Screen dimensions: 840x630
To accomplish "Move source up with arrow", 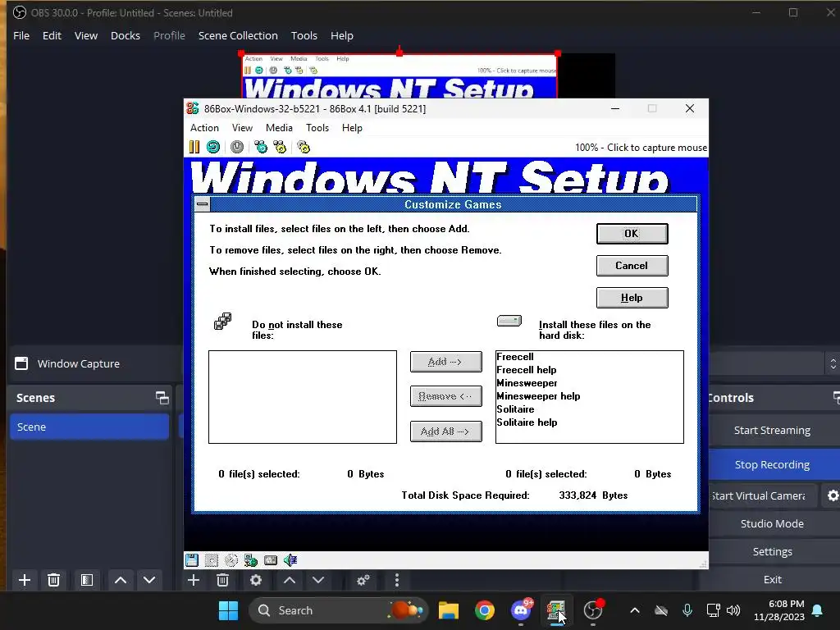I will (290, 580).
